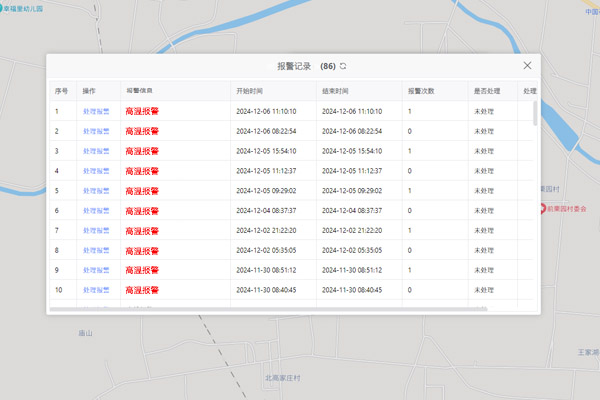Close the 报警记录 dialog
The height and width of the screenshot is (400, 600).
tap(528, 66)
